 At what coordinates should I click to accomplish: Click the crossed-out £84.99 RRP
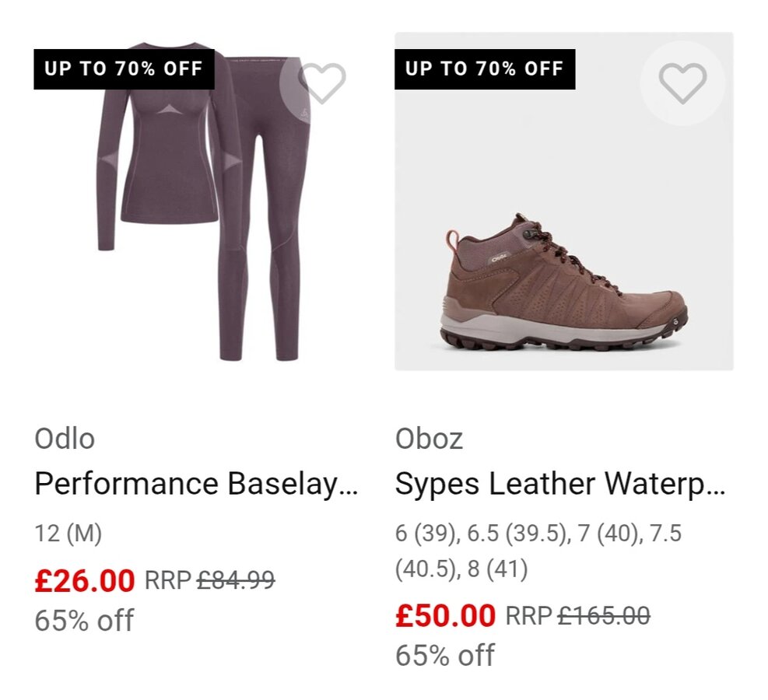[x=235, y=579]
